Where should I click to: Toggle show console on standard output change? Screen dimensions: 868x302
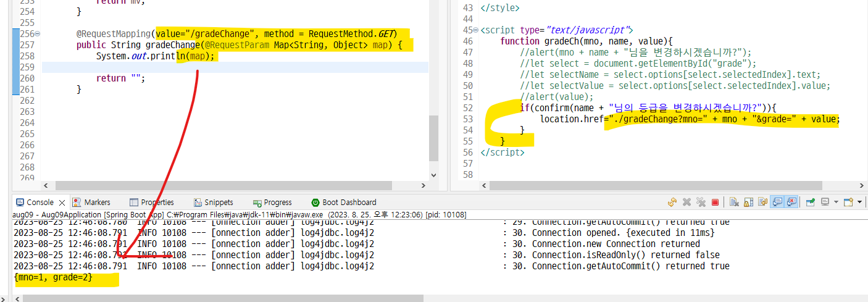point(777,202)
